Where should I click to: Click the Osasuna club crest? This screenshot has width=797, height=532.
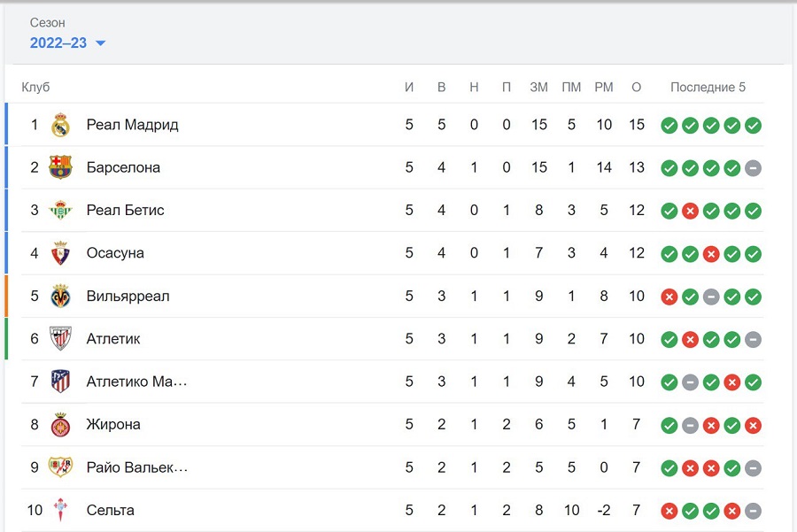pyautogui.click(x=60, y=253)
